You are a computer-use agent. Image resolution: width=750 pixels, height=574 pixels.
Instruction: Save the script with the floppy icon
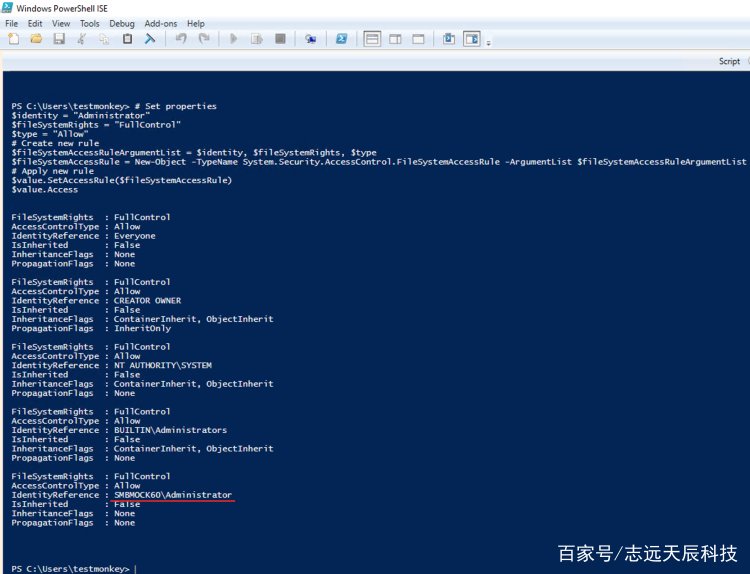[59, 39]
